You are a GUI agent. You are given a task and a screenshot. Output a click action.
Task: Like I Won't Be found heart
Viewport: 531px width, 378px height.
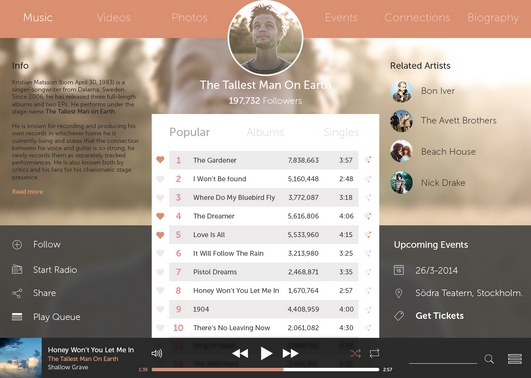point(160,179)
